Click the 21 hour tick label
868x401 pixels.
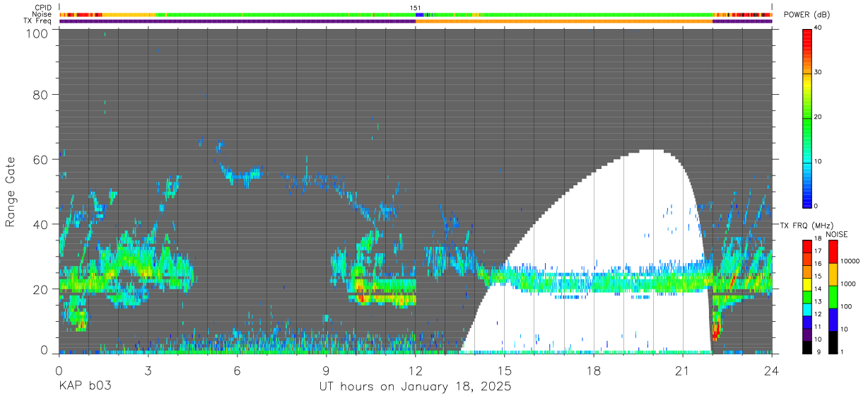683,371
